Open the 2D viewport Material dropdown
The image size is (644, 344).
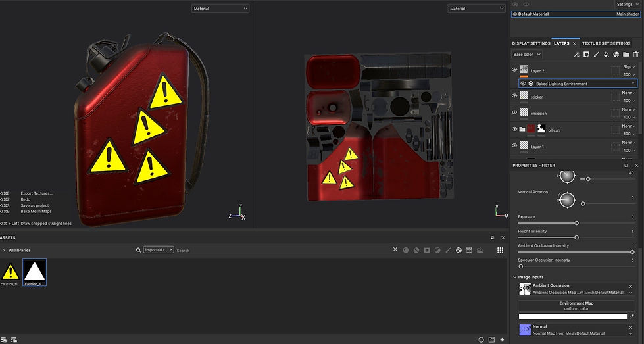click(x=476, y=8)
